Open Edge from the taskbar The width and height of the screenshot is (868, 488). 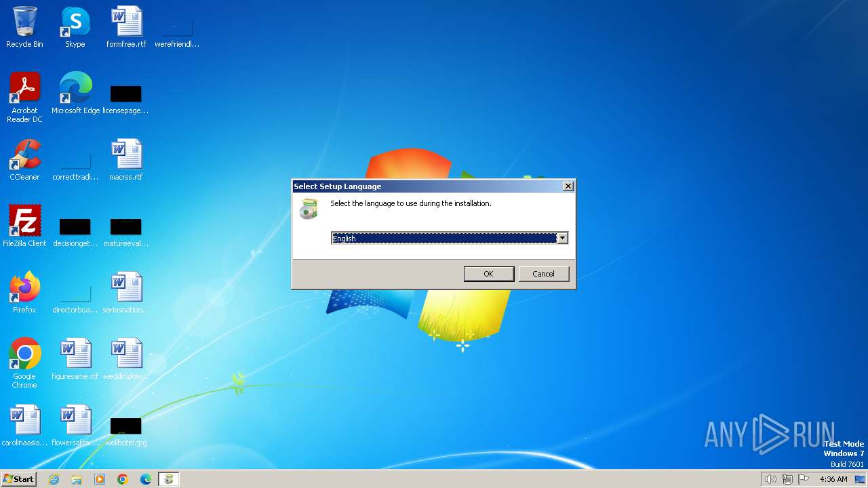[x=146, y=479]
